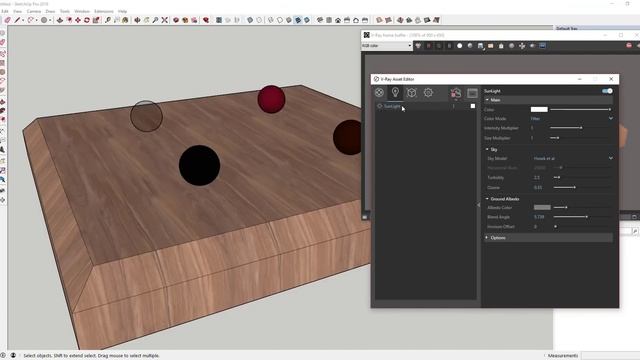Screen dimensions: 640x360
Task: Collapse the Sky section
Action: (x=487, y=149)
